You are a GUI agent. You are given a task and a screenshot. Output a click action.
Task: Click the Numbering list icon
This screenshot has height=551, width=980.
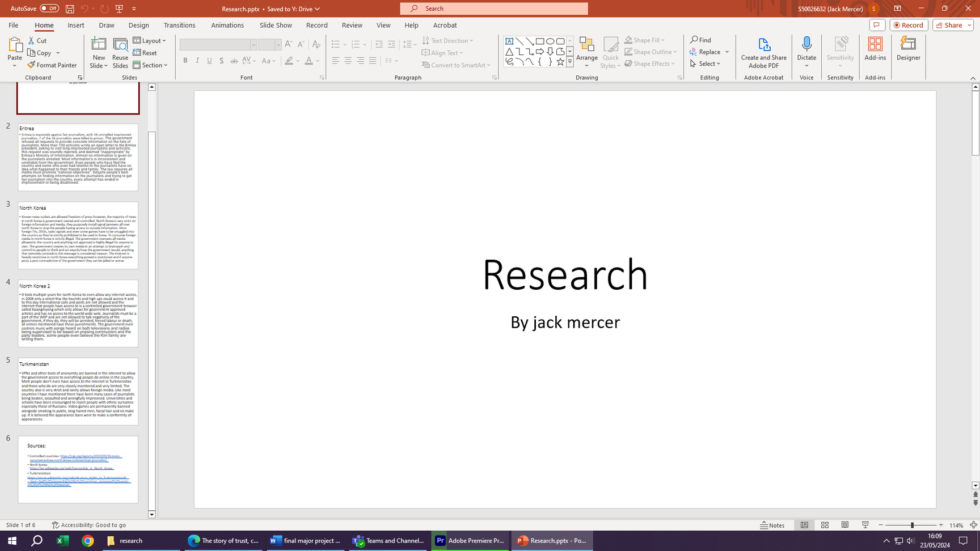(x=356, y=44)
